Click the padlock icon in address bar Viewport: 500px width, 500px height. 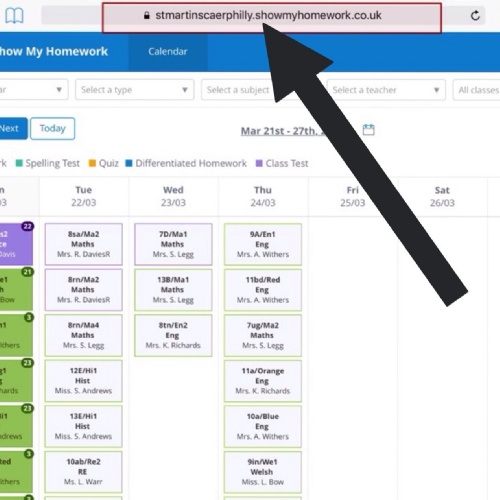click(146, 15)
